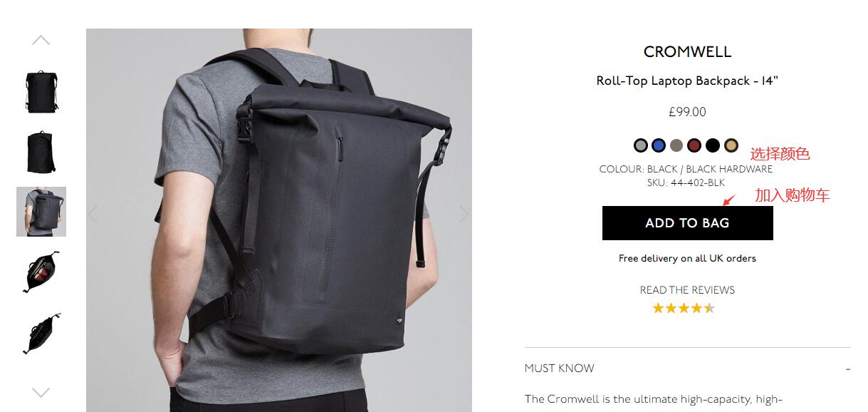Choose the blue colour swatch
This screenshot has height=412, width=868.
(659, 145)
